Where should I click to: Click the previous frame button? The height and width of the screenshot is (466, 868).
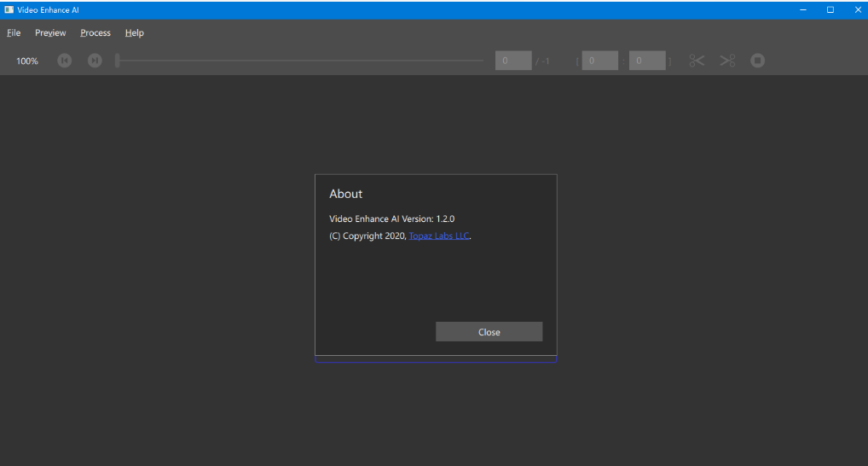pyautogui.click(x=65, y=61)
